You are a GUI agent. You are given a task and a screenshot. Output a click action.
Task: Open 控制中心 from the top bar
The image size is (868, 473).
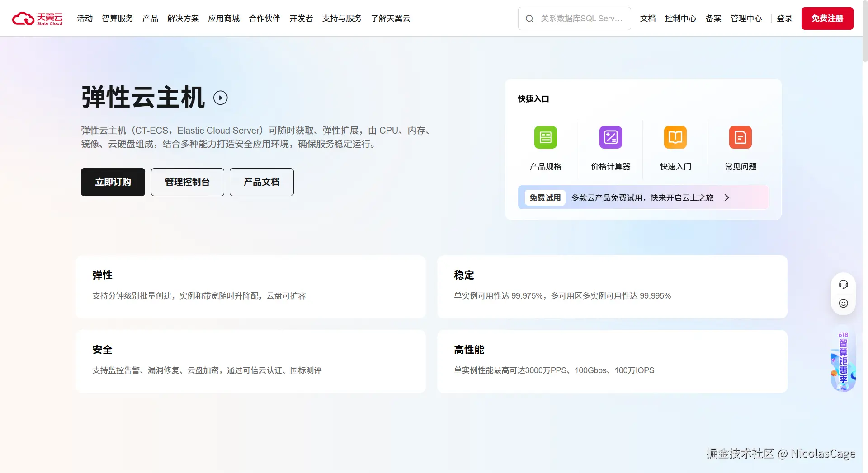pyautogui.click(x=680, y=19)
